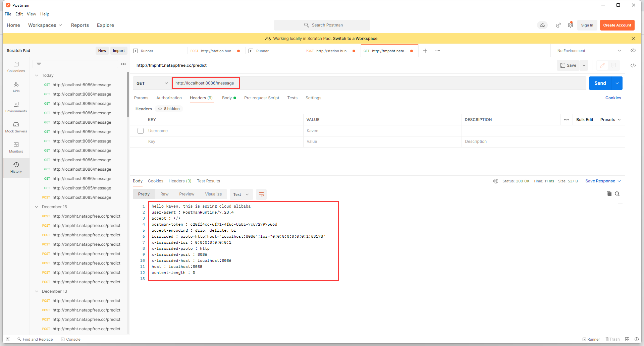
Task: Open the Workspaces menu
Action: pyautogui.click(x=45, y=25)
